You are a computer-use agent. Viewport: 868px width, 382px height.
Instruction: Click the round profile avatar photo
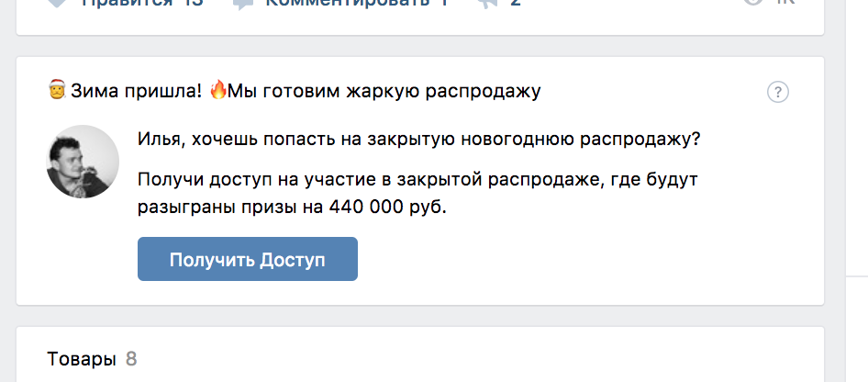[83, 162]
